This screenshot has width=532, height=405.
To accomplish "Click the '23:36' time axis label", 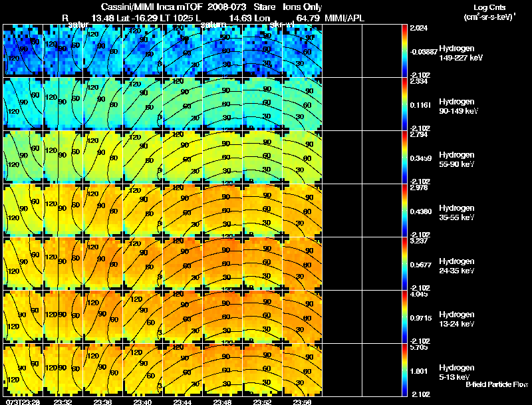I will click(103, 402).
